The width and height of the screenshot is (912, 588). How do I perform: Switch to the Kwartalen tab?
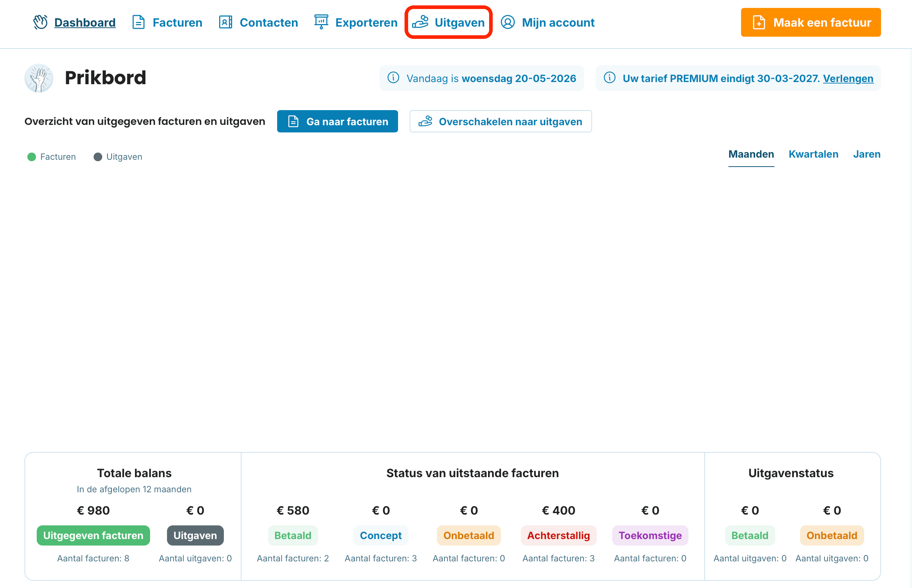coord(813,154)
